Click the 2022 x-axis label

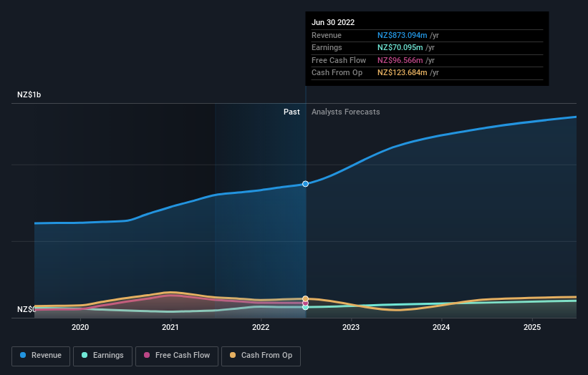click(x=261, y=327)
